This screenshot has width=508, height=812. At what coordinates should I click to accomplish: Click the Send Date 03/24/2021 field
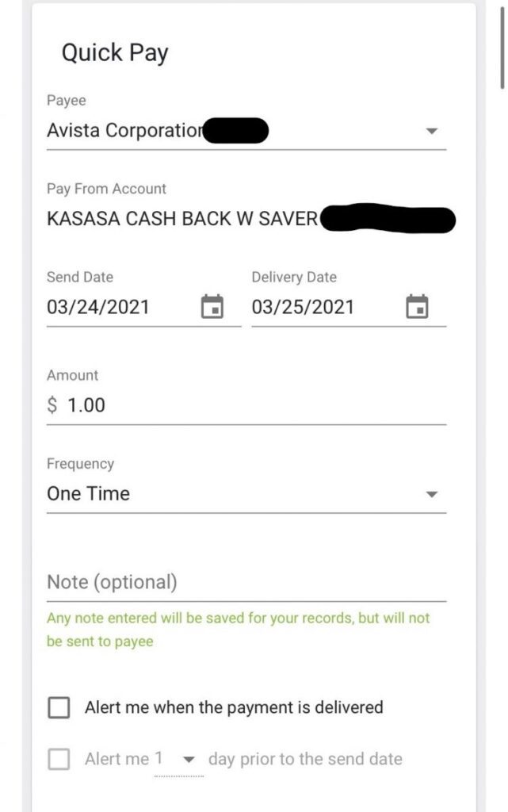pyautogui.click(x=98, y=307)
